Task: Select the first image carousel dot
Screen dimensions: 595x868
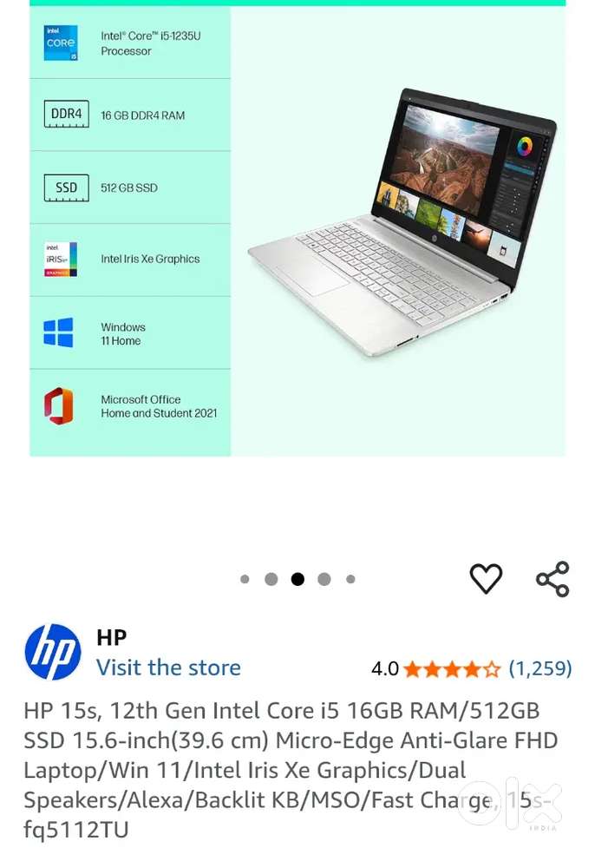Action: pyautogui.click(x=245, y=579)
